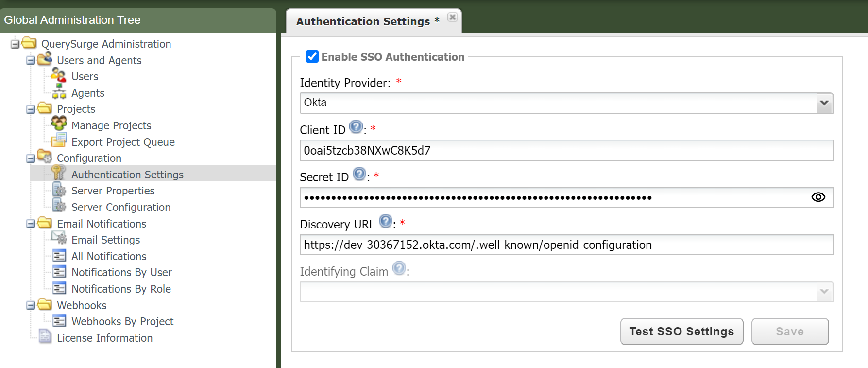Collapse the Users and Agents node
The image size is (868, 368).
[31, 61]
